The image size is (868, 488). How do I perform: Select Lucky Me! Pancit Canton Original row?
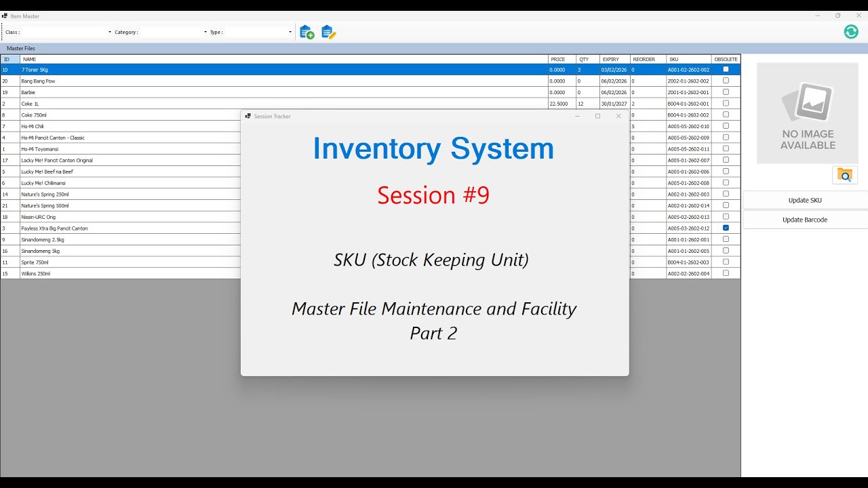(121, 160)
